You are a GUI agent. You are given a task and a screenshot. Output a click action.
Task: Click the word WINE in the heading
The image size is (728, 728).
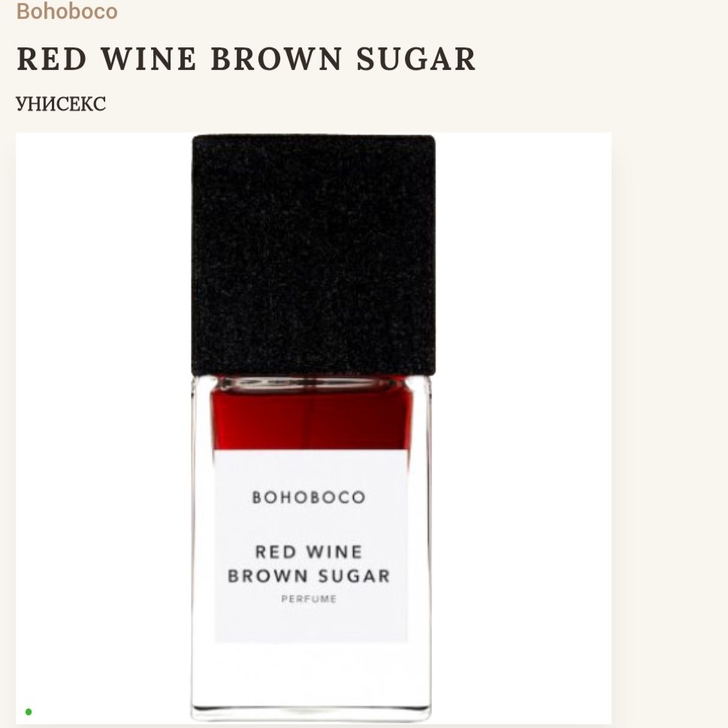(149, 59)
